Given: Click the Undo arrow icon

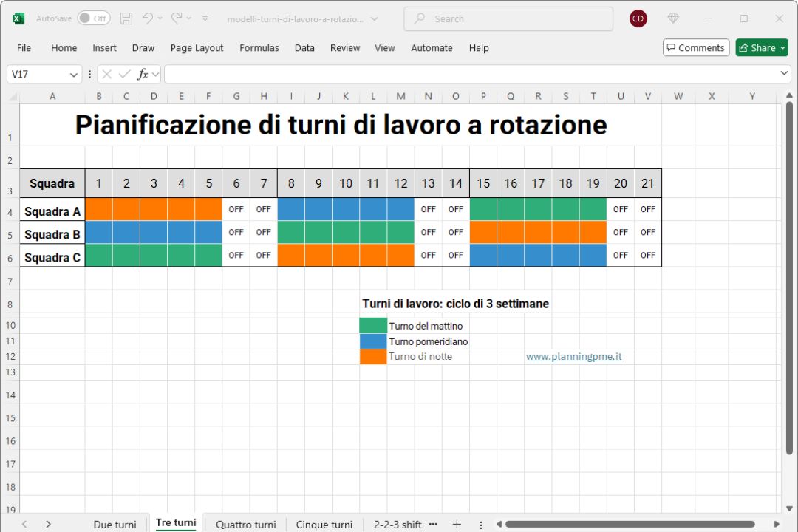Looking at the screenshot, I should [x=148, y=18].
